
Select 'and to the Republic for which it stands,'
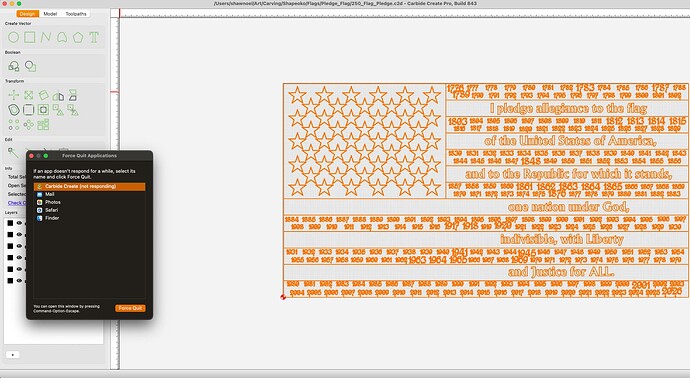pos(569,174)
